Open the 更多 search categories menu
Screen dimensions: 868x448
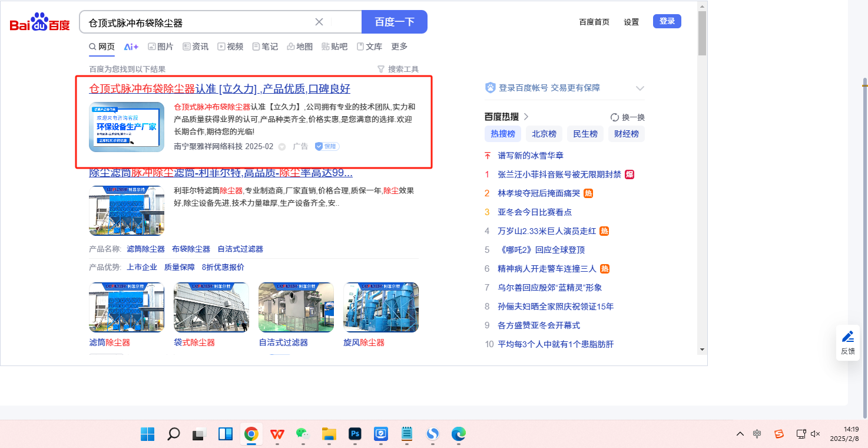(399, 47)
